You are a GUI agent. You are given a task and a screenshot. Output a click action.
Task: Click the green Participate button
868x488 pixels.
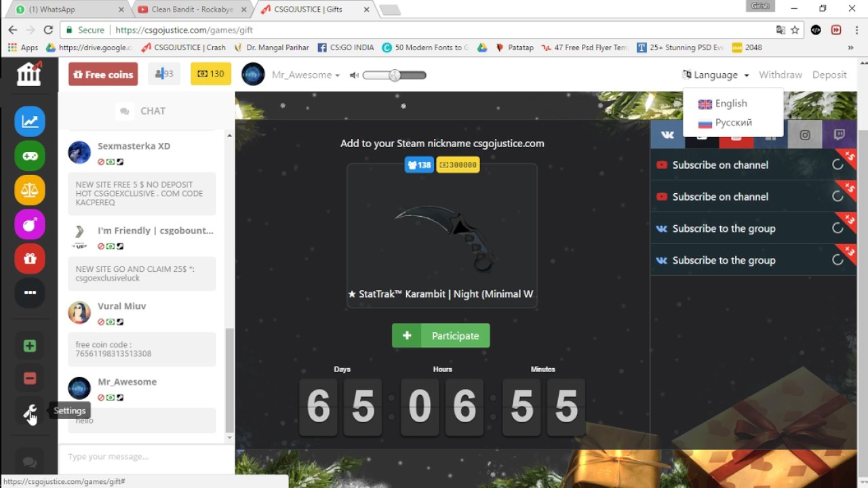pyautogui.click(x=441, y=335)
